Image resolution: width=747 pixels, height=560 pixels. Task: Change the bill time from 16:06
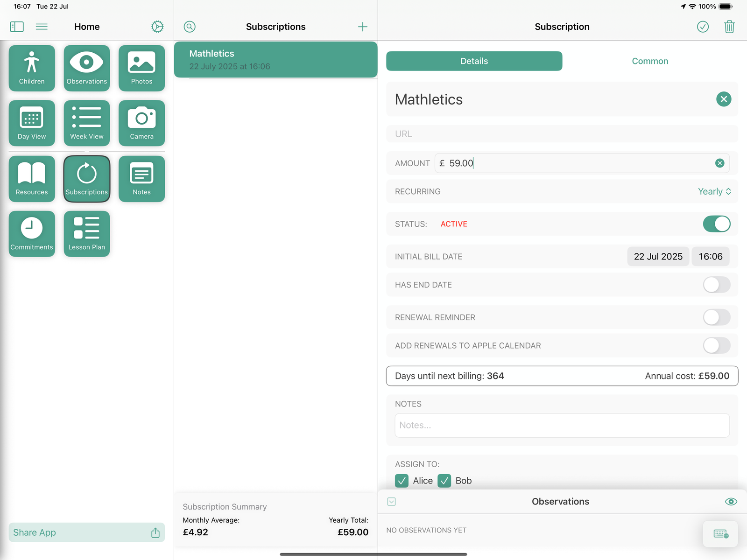click(710, 256)
